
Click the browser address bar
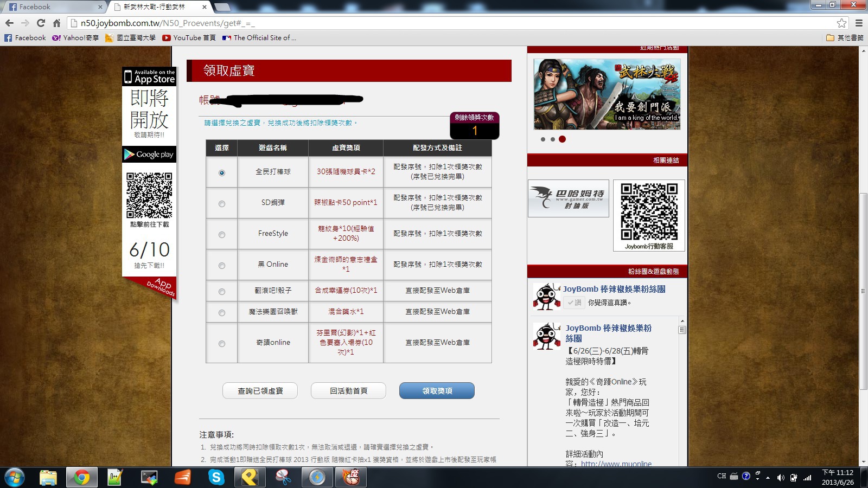point(434,23)
